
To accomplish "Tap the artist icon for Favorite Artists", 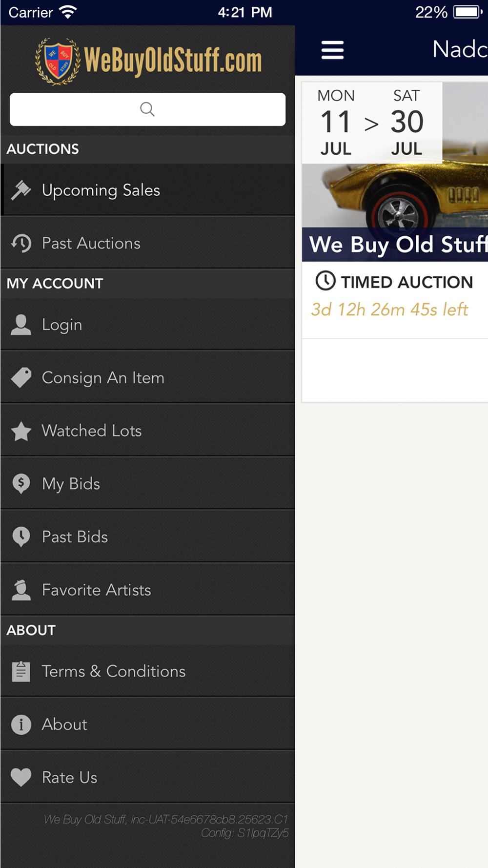I will pyautogui.click(x=21, y=590).
